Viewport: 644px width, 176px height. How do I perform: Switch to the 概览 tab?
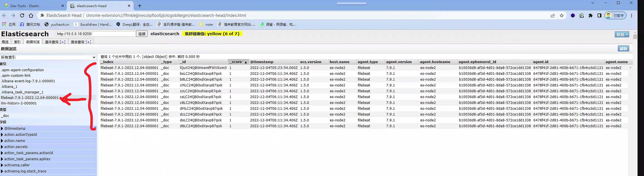5,42
